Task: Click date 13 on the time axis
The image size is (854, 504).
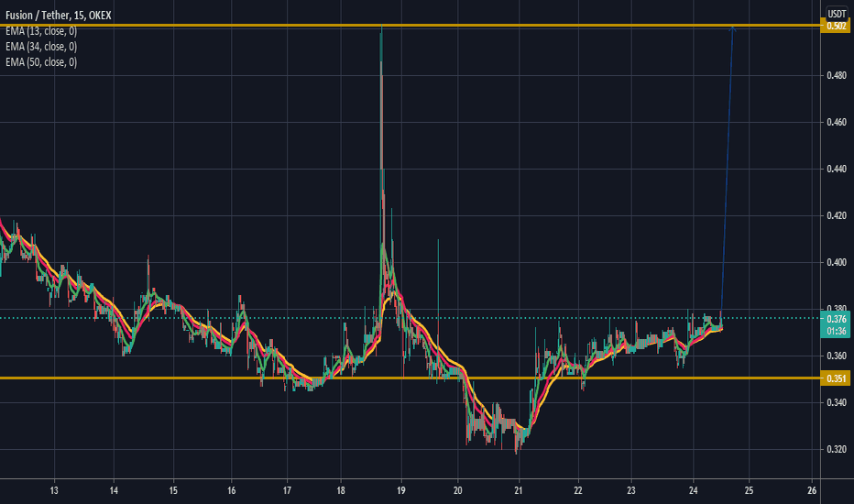Action: [54, 490]
